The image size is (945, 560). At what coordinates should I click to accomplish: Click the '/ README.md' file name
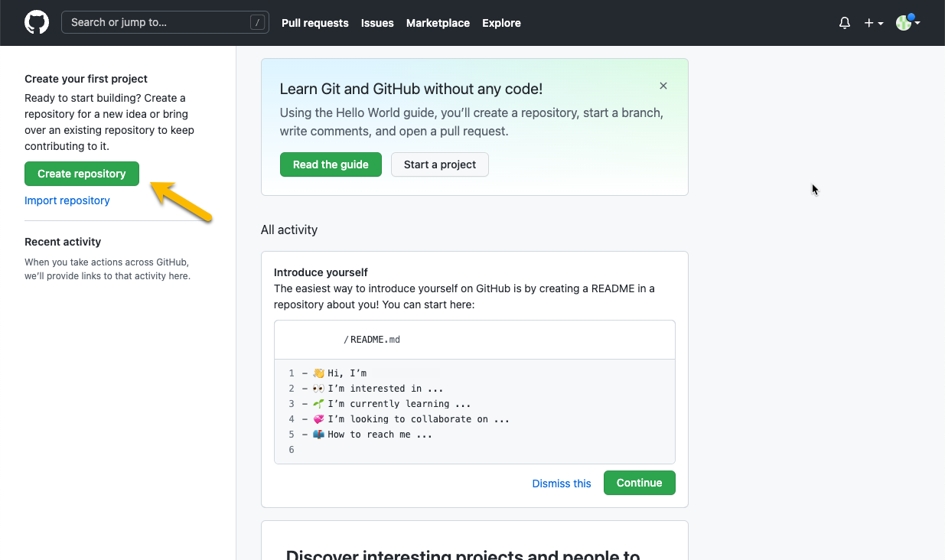(372, 340)
